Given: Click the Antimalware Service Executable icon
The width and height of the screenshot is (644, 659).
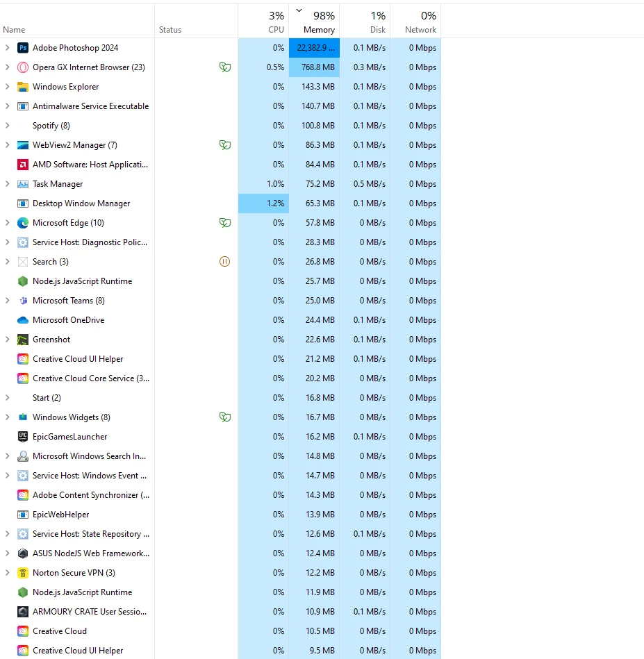Looking at the screenshot, I should (23, 106).
